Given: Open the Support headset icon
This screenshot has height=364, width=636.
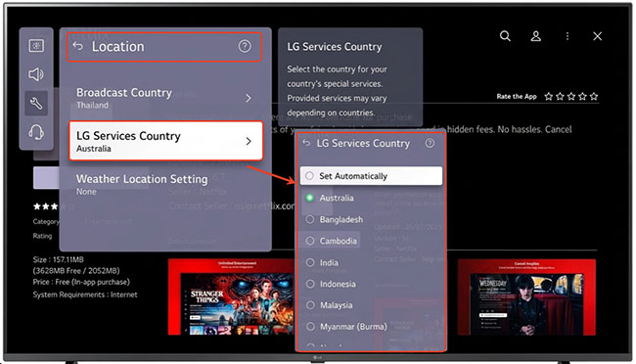Looking at the screenshot, I should 36,132.
